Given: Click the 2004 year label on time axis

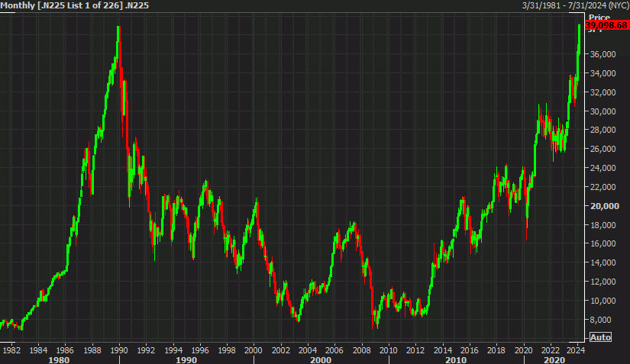Looking at the screenshot, I should (308, 350).
